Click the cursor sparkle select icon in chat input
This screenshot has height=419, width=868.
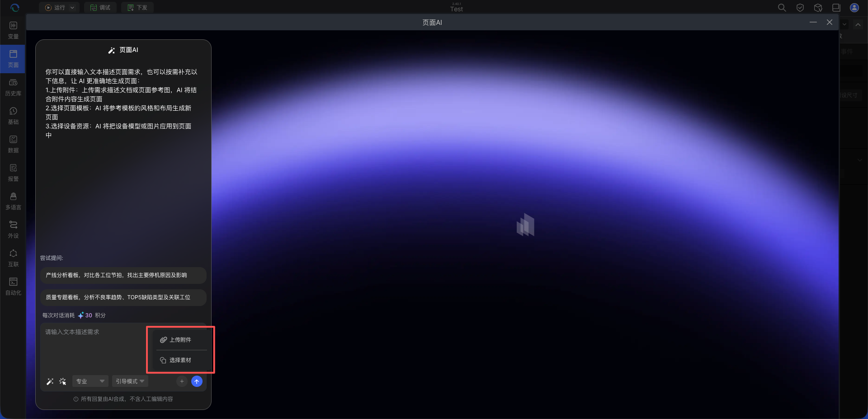62,381
